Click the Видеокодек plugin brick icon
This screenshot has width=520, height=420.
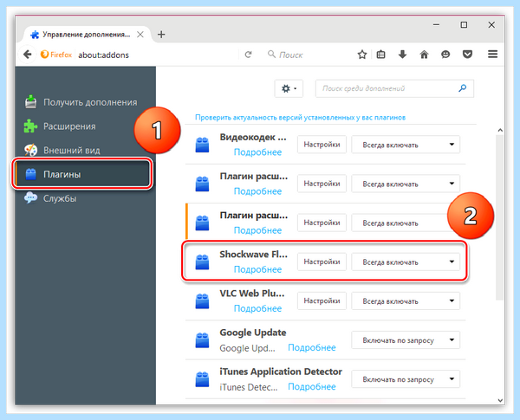click(x=202, y=145)
